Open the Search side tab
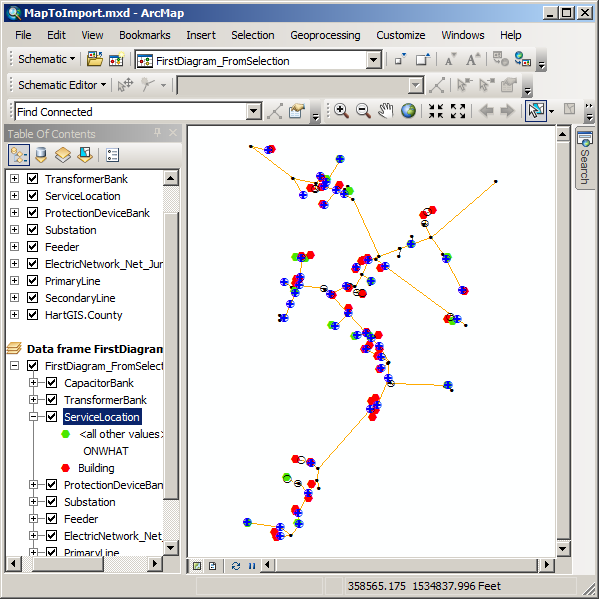Image resolution: width=599 pixels, height=599 pixels. [584, 157]
